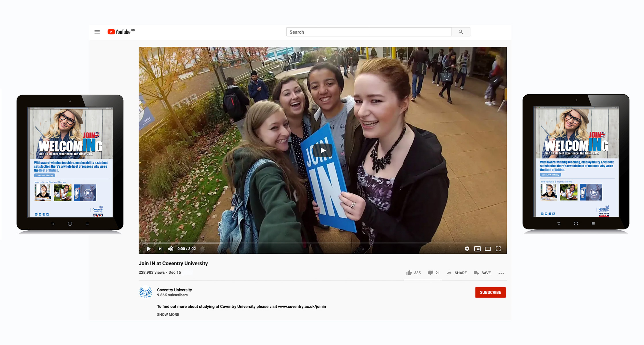Click into the Search text field

click(369, 32)
